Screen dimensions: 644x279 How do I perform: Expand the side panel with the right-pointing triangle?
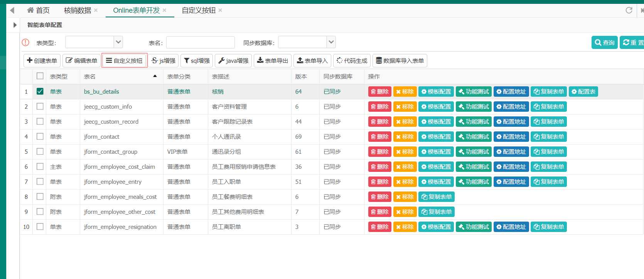(x=15, y=25)
